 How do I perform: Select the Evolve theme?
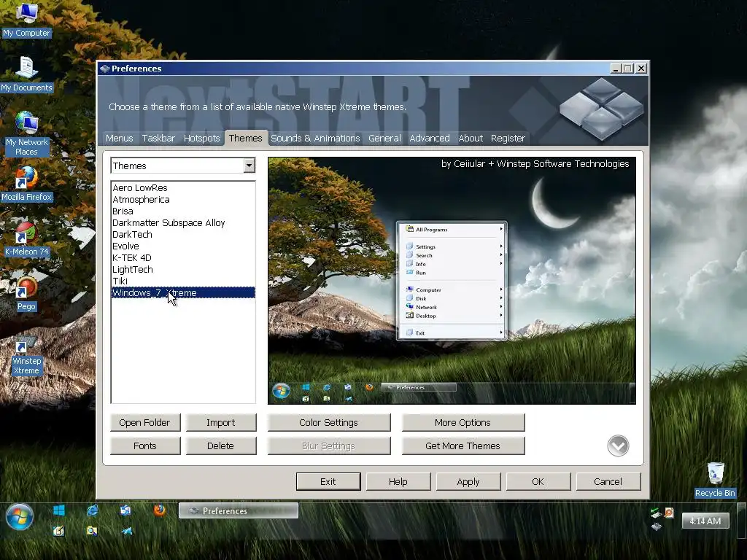pos(183,246)
